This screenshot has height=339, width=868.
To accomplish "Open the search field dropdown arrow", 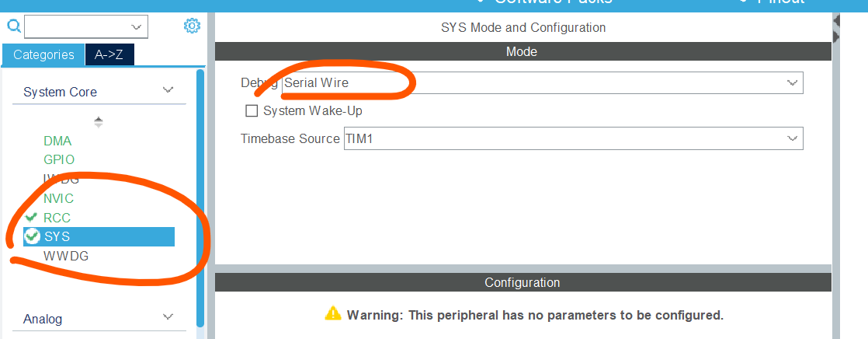I will click(x=138, y=26).
